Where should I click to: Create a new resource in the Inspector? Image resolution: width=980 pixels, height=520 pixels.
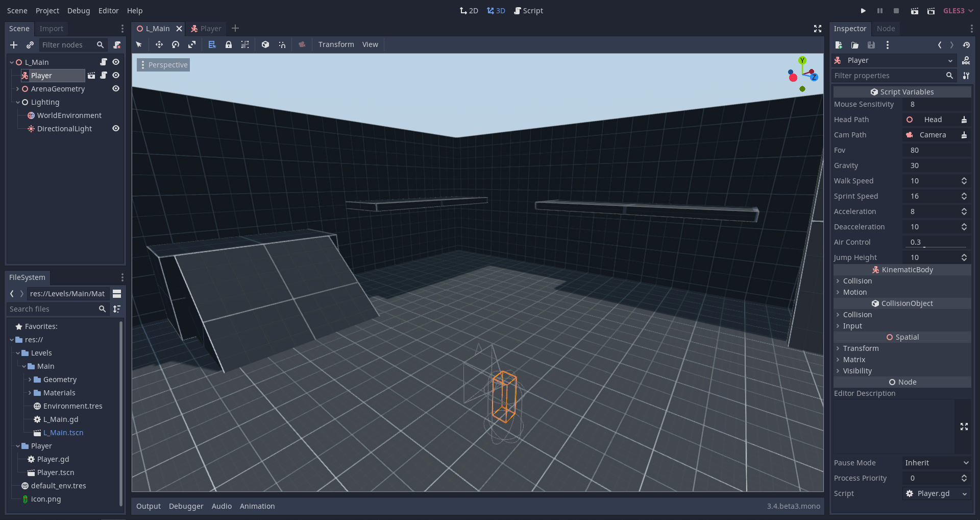(839, 45)
